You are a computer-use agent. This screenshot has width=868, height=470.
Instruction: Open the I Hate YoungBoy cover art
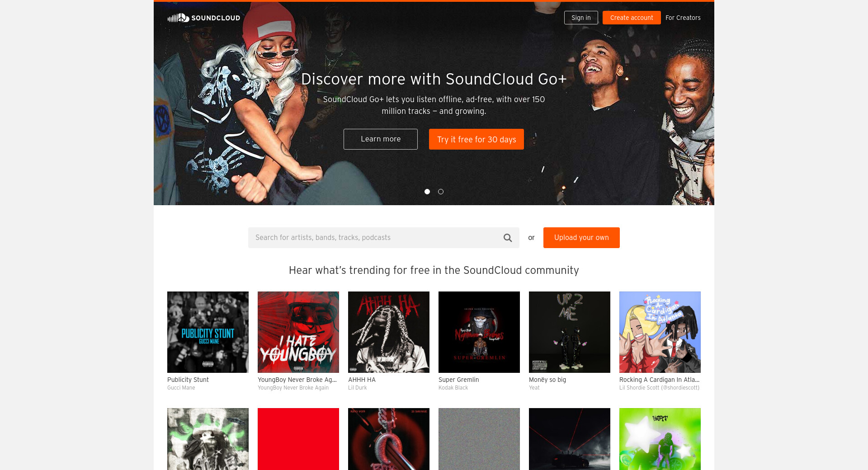[x=298, y=332]
